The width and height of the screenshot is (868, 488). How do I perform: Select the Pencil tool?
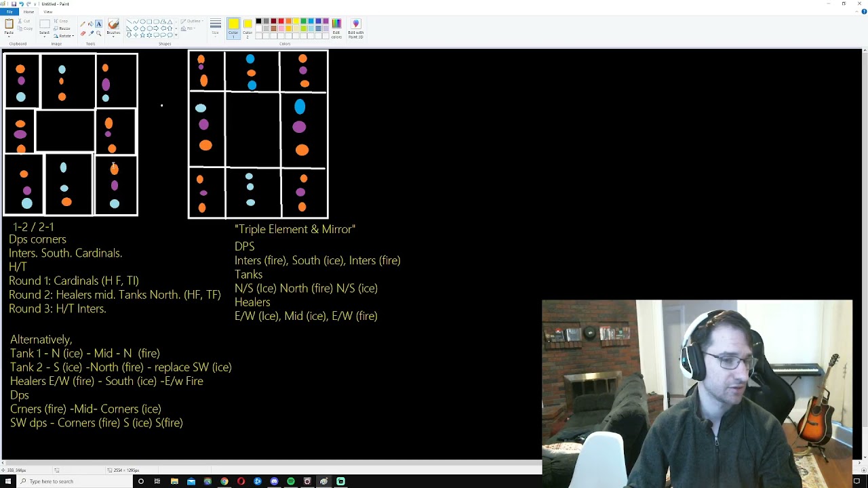tap(83, 24)
